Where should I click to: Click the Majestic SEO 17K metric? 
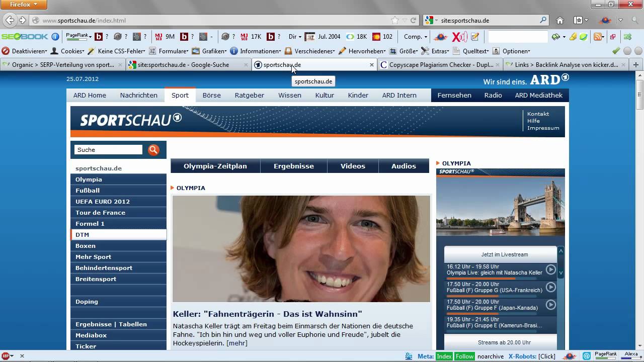[252, 37]
